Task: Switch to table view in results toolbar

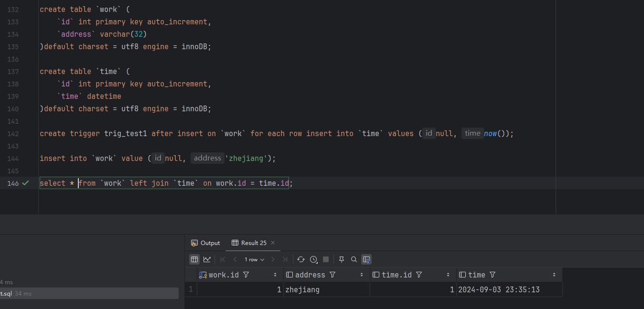Action: tap(194, 259)
